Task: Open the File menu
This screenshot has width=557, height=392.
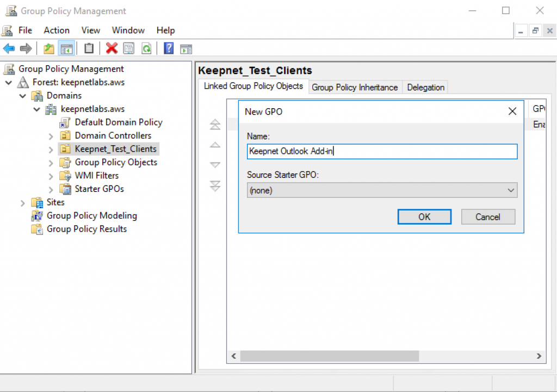Action: (x=25, y=30)
